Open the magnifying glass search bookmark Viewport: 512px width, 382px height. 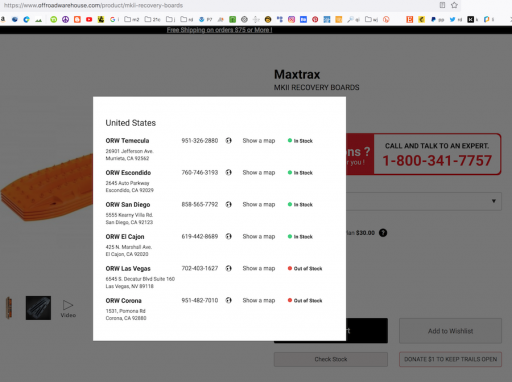(353, 20)
